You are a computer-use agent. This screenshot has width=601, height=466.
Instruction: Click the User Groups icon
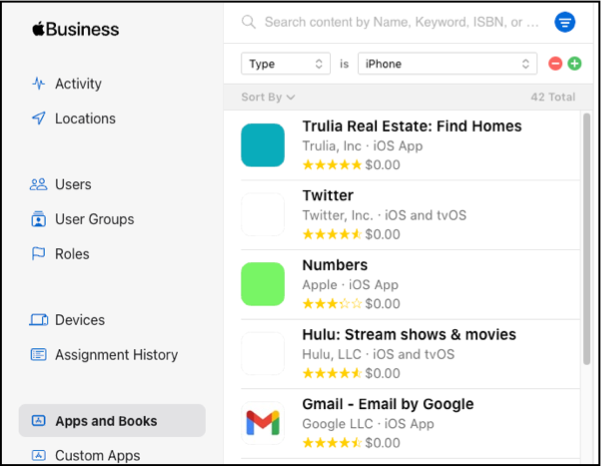point(39,219)
